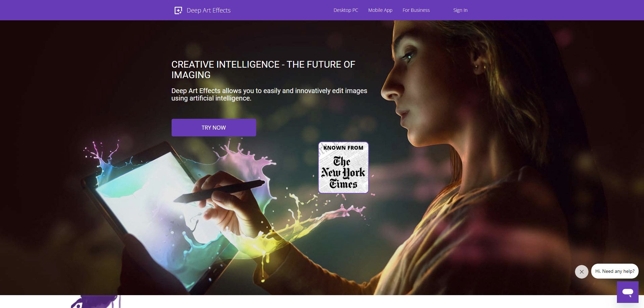The height and width of the screenshot is (308, 644).
Task: Open the Desktop PC menu item
Action: 346,10
